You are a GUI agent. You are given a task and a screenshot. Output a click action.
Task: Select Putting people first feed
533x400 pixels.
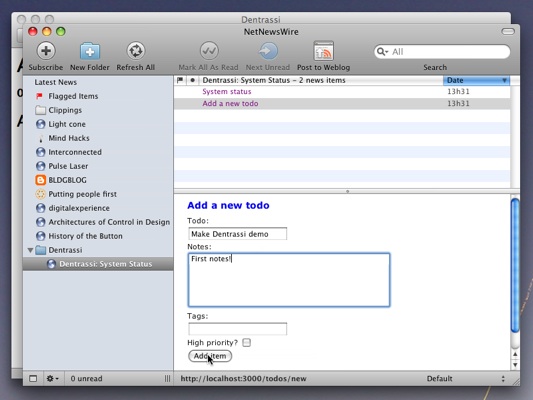click(83, 194)
